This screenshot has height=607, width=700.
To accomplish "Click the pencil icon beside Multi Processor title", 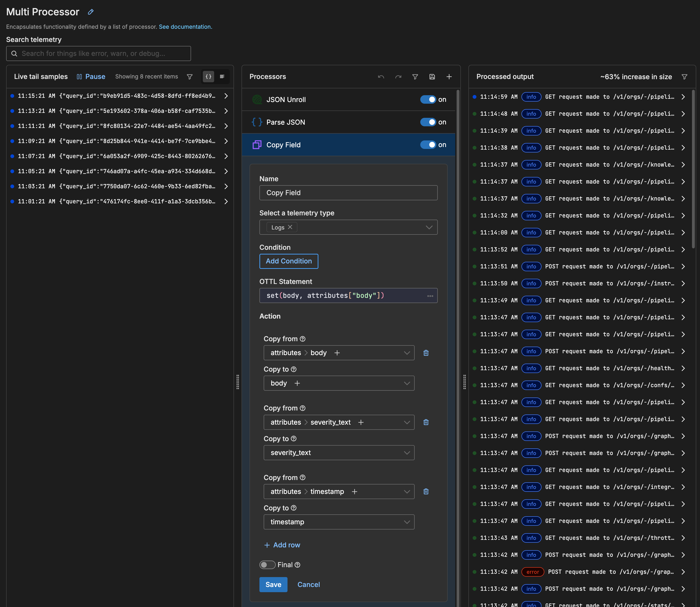I will point(90,12).
